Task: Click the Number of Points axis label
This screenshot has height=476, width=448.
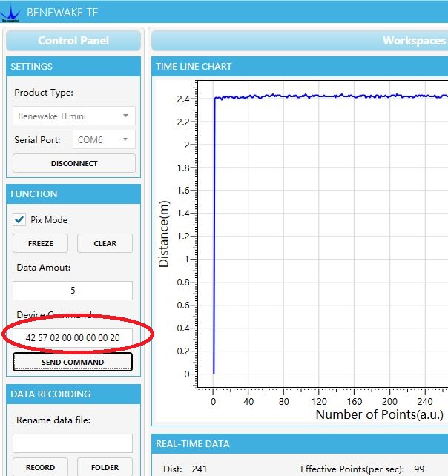Action: coord(380,414)
